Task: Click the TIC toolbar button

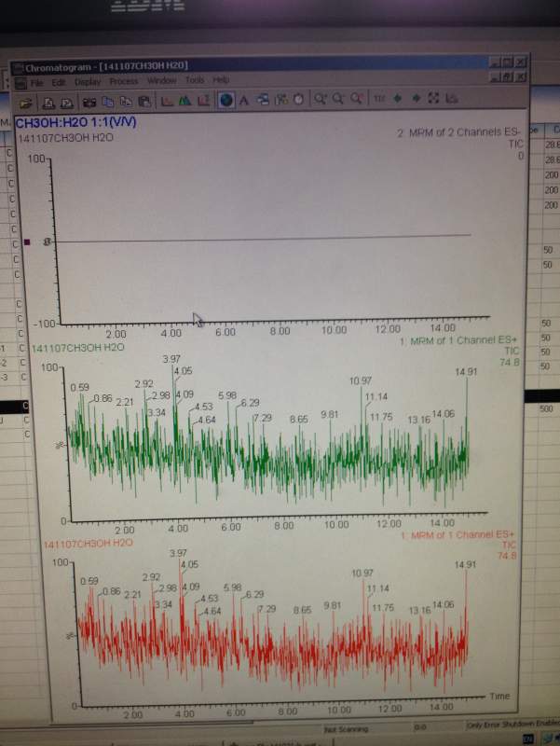Action: pyautogui.click(x=379, y=99)
